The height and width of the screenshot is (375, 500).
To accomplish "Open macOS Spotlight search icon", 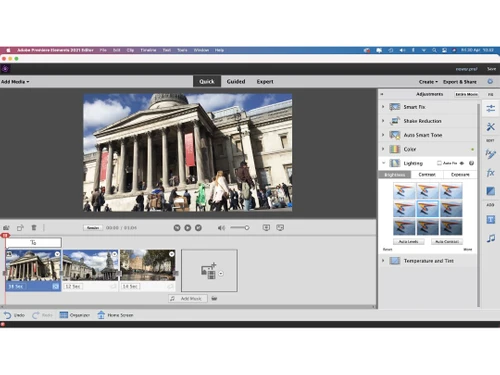I will coord(434,50).
